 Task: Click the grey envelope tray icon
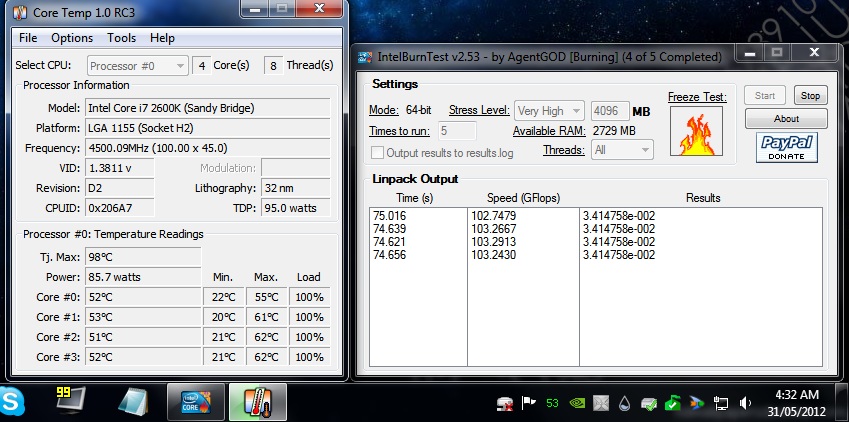[601, 403]
